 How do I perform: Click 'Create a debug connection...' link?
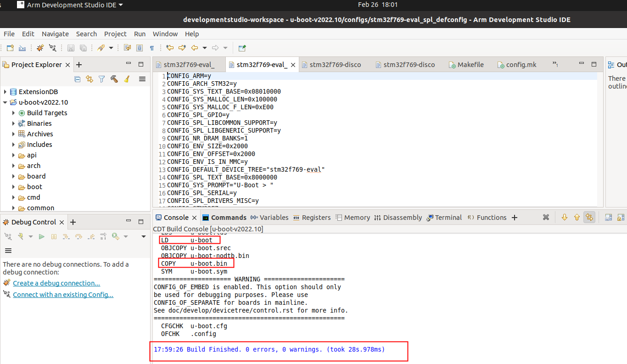56,283
